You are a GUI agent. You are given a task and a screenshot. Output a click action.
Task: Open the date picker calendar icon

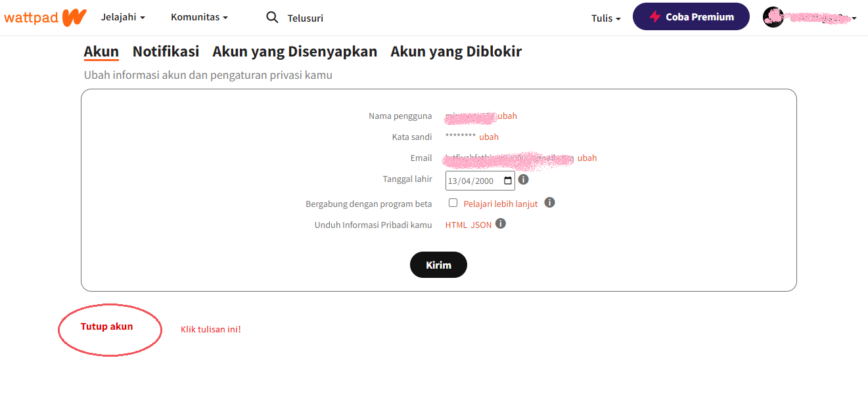508,181
